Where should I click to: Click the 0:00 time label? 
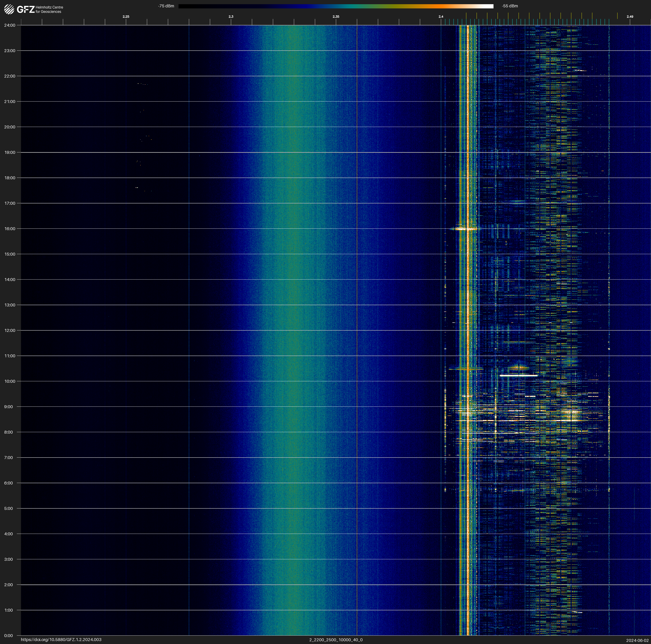tap(8, 636)
